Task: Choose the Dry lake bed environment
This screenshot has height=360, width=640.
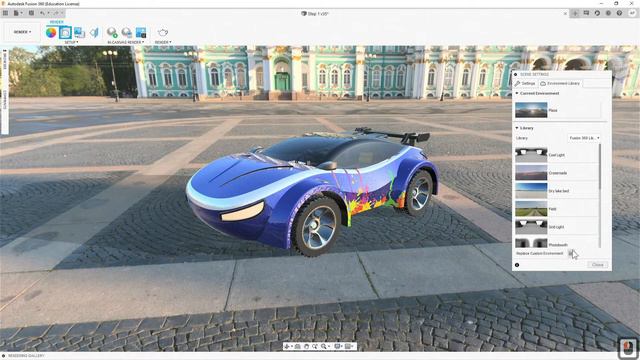Action: (x=557, y=191)
